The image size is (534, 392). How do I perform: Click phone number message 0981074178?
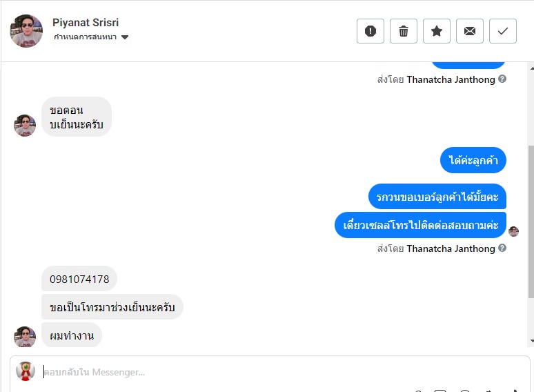(79, 280)
